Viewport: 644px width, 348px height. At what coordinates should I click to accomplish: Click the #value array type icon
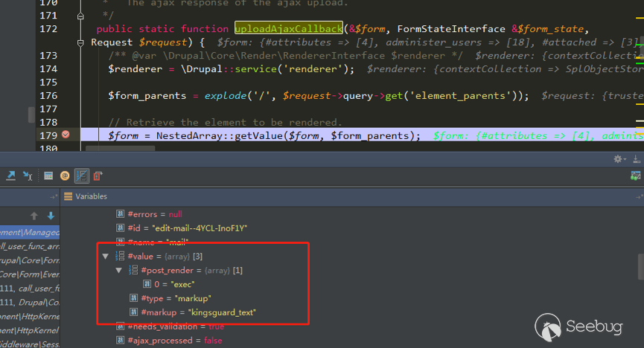(x=120, y=257)
